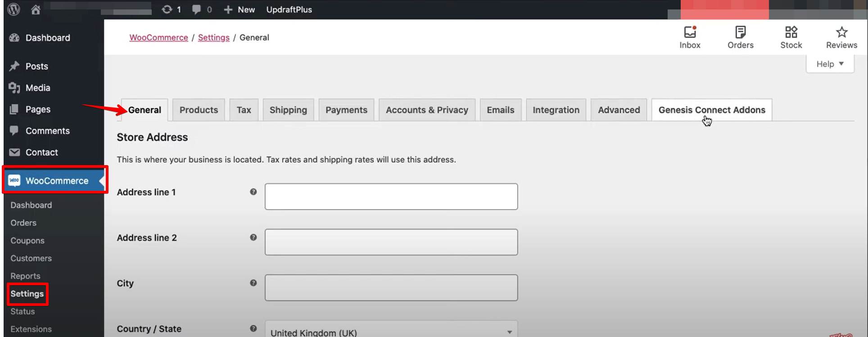This screenshot has width=868, height=337.
Task: Open the WooCommerce Inbox icon
Action: click(690, 32)
